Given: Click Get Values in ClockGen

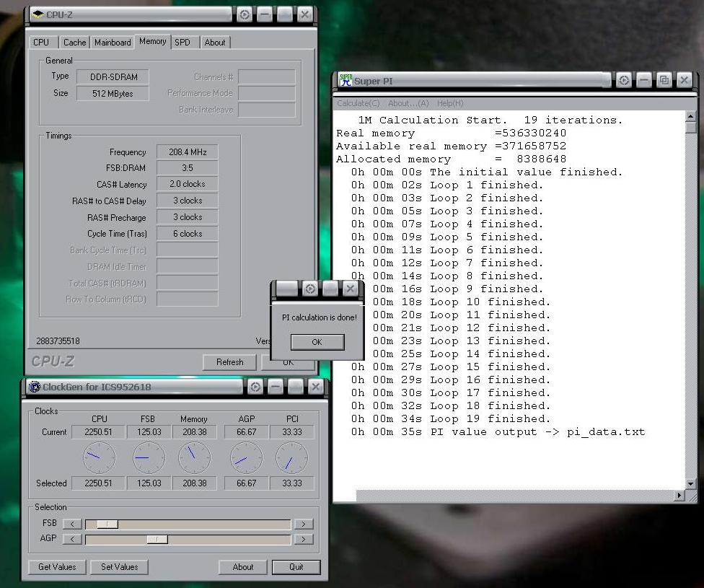Looking at the screenshot, I should coord(57,567).
